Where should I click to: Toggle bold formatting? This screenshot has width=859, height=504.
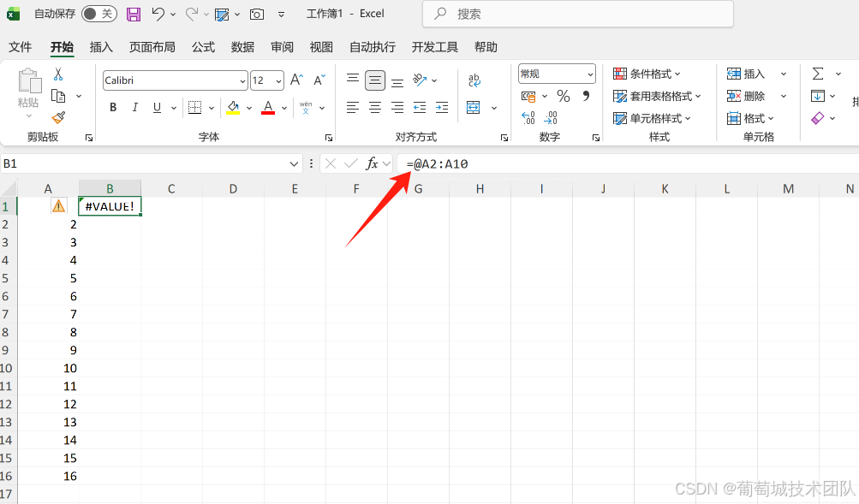pyautogui.click(x=113, y=107)
